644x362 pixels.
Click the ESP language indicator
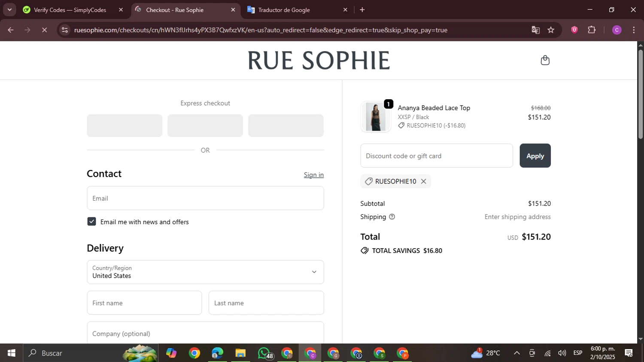pos(578,353)
